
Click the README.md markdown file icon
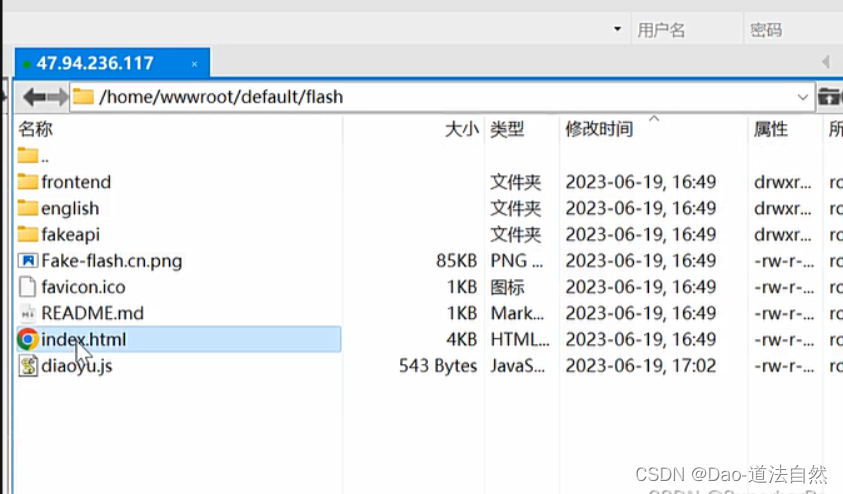click(27, 313)
